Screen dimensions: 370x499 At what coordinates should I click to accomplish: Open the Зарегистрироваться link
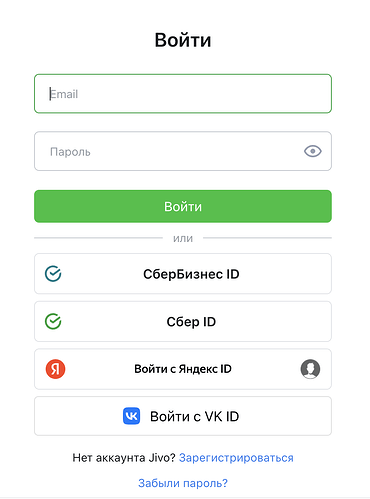pyautogui.click(x=236, y=458)
